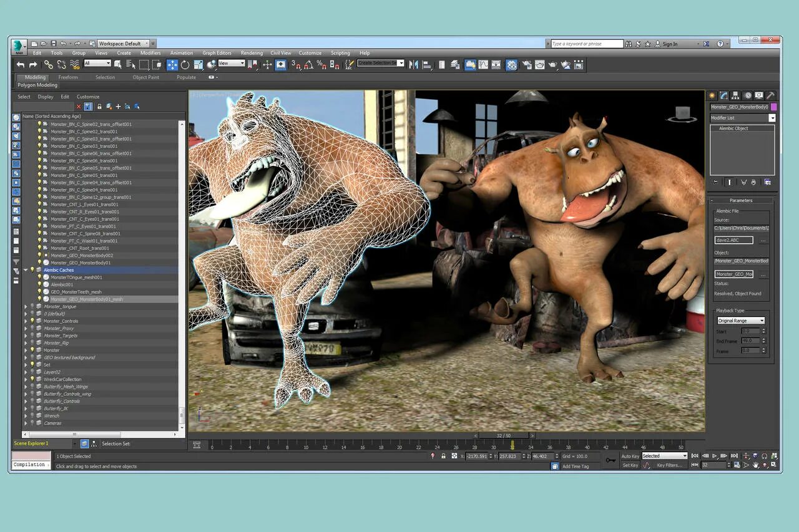The image size is (799, 532).
Task: Open the Modifiers menu
Action: (x=150, y=53)
